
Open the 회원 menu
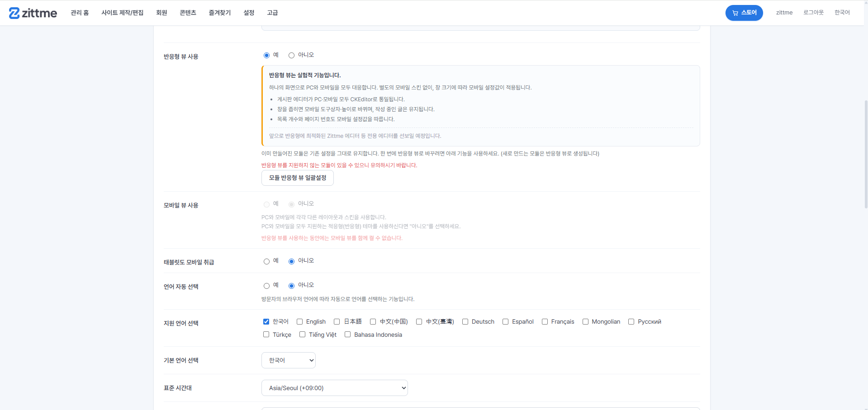coord(161,13)
